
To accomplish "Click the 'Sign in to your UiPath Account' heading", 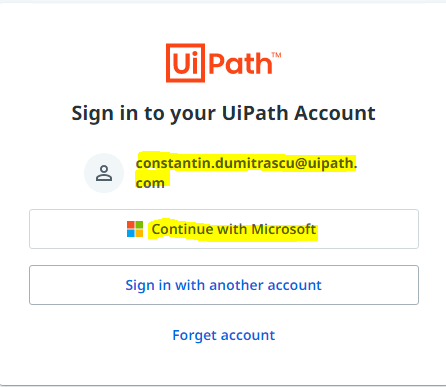I will pos(223,113).
